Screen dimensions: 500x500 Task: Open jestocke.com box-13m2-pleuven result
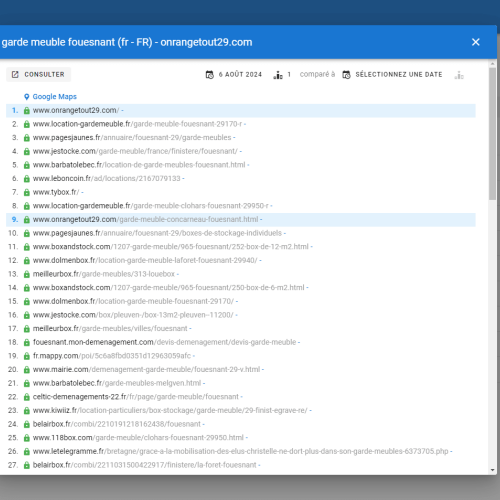(x=133, y=315)
